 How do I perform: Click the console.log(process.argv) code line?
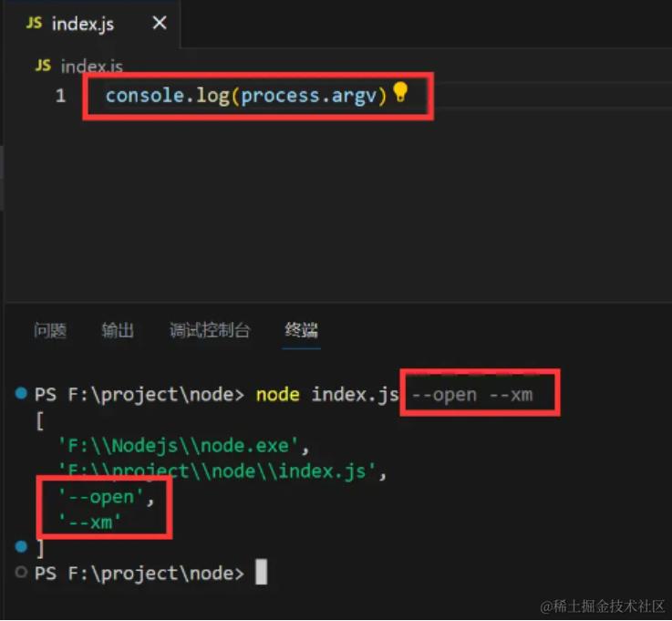246,96
